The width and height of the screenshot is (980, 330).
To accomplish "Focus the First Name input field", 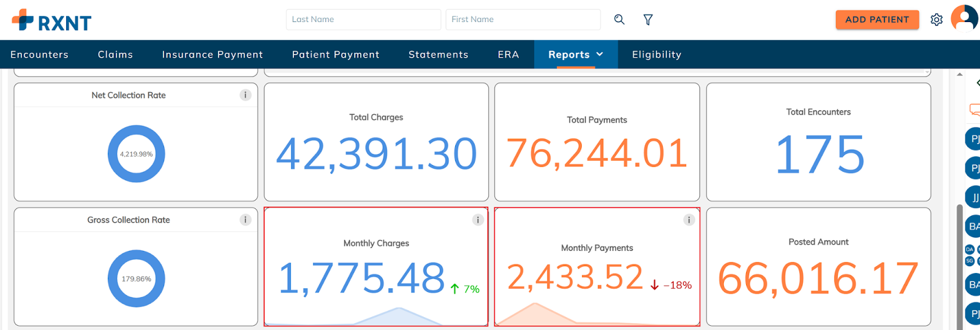I will (x=523, y=20).
